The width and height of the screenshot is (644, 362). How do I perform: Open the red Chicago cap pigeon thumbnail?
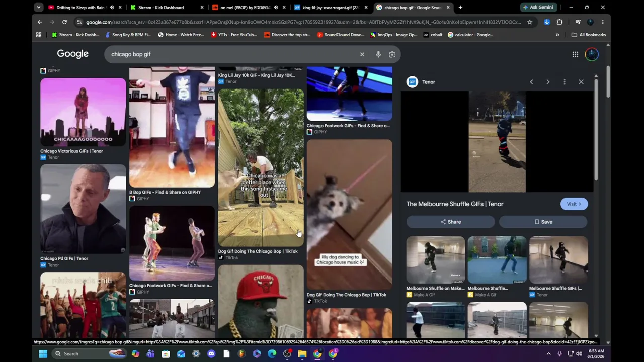click(x=261, y=302)
